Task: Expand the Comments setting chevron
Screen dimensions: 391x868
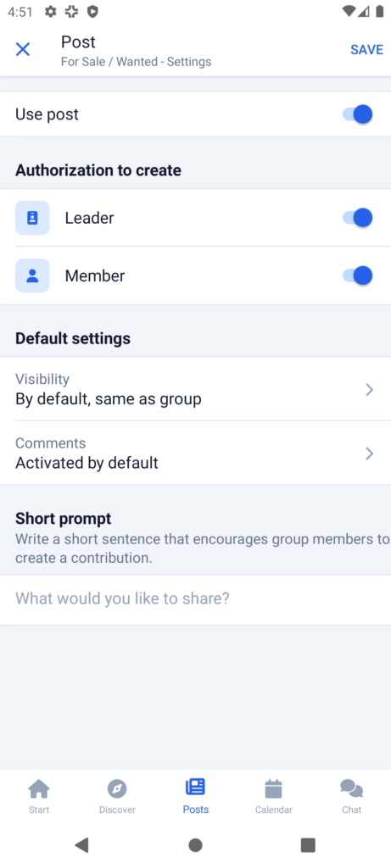Action: click(x=370, y=453)
